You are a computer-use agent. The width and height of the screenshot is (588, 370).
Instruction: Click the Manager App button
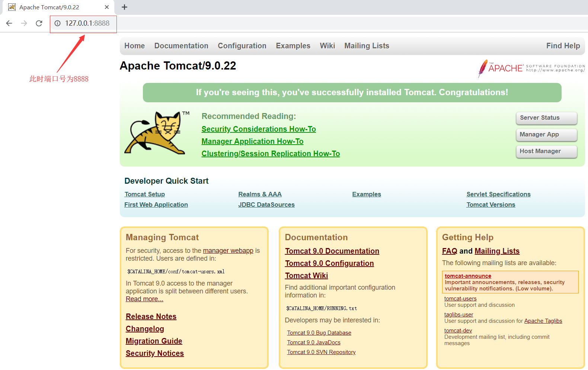click(546, 135)
